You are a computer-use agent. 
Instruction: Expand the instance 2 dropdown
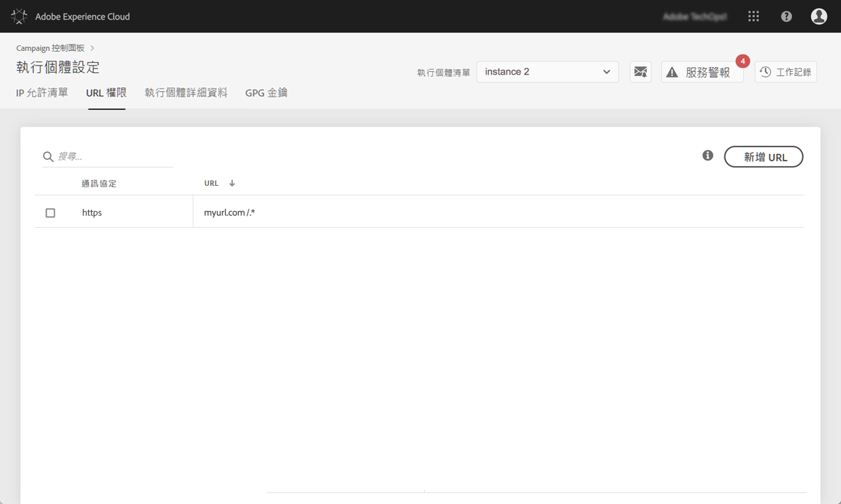coord(547,72)
